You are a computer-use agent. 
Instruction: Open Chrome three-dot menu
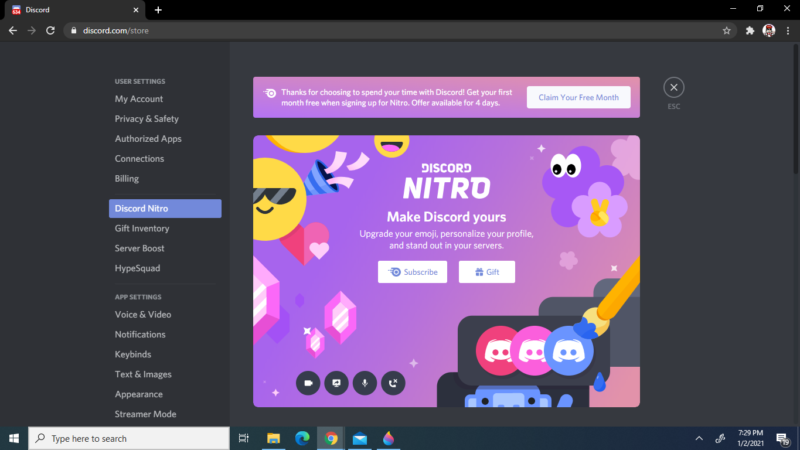tap(788, 31)
